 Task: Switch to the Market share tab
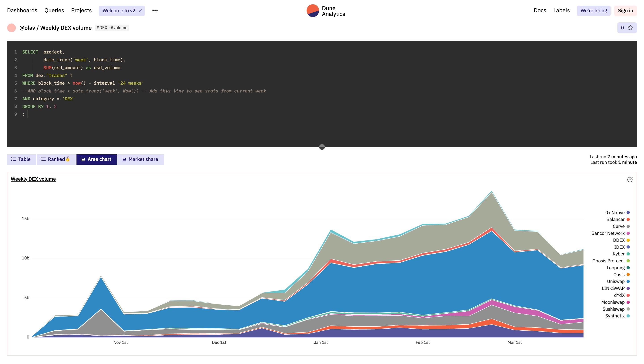click(140, 159)
